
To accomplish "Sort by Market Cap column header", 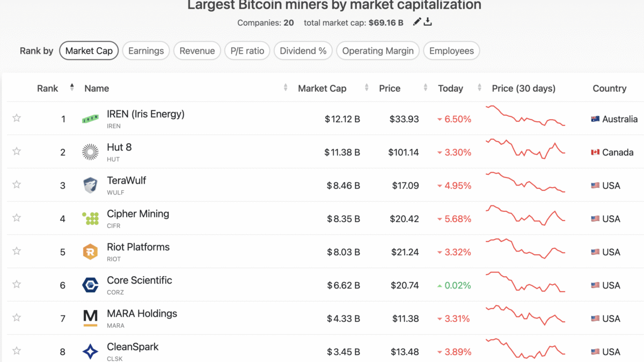I will (x=322, y=88).
